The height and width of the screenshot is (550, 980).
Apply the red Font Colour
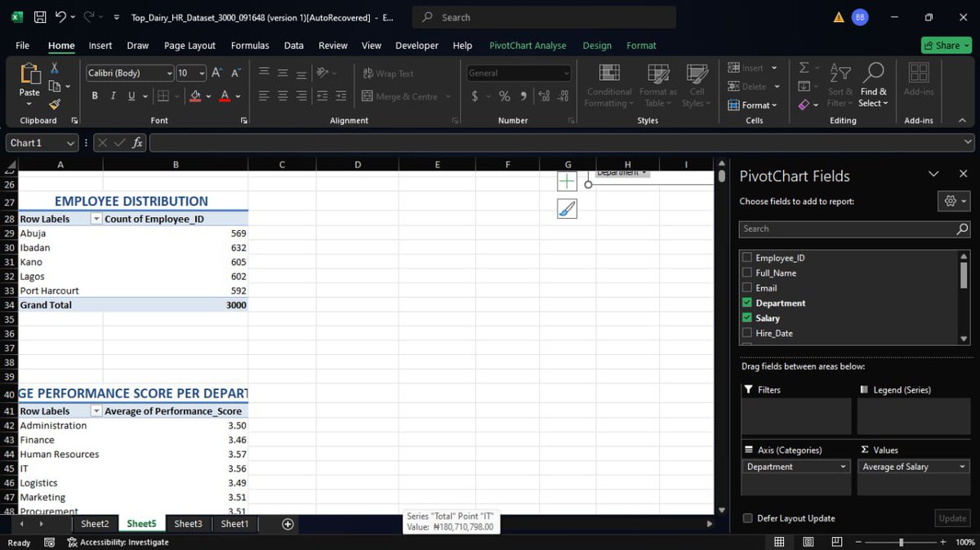point(225,96)
